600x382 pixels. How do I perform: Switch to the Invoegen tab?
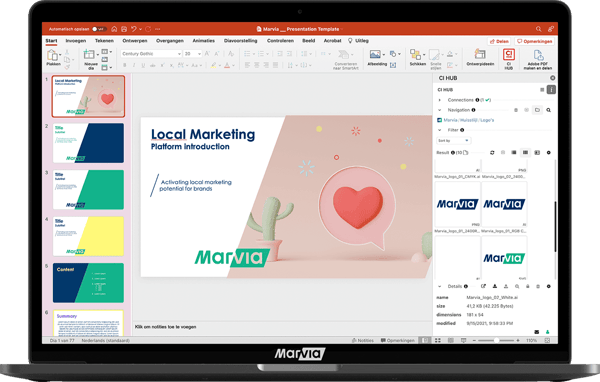76,41
